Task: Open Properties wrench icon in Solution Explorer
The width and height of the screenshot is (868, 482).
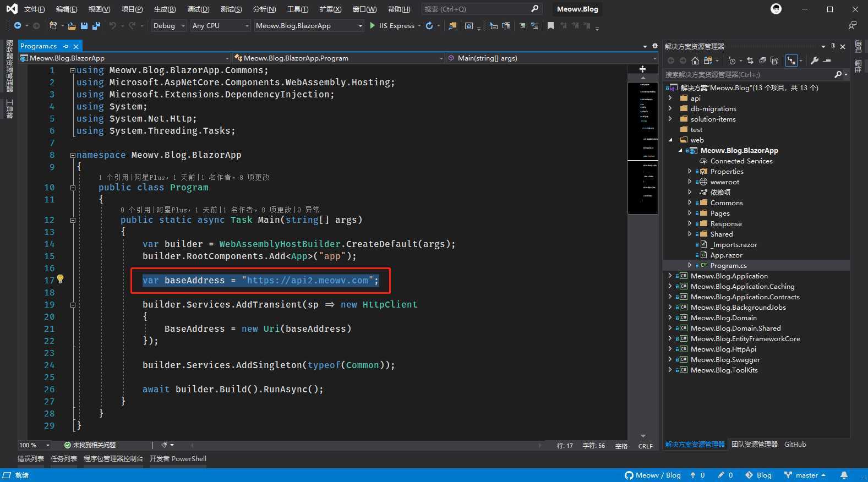Action: pos(815,61)
